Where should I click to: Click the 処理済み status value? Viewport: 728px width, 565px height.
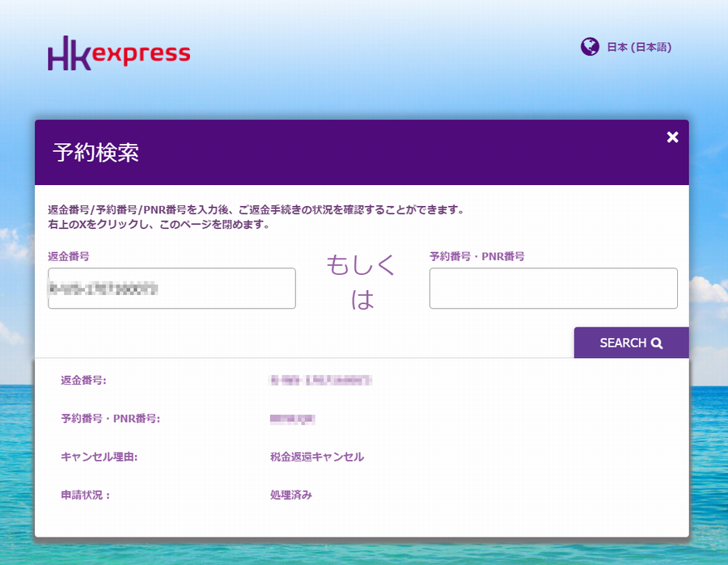point(291,495)
